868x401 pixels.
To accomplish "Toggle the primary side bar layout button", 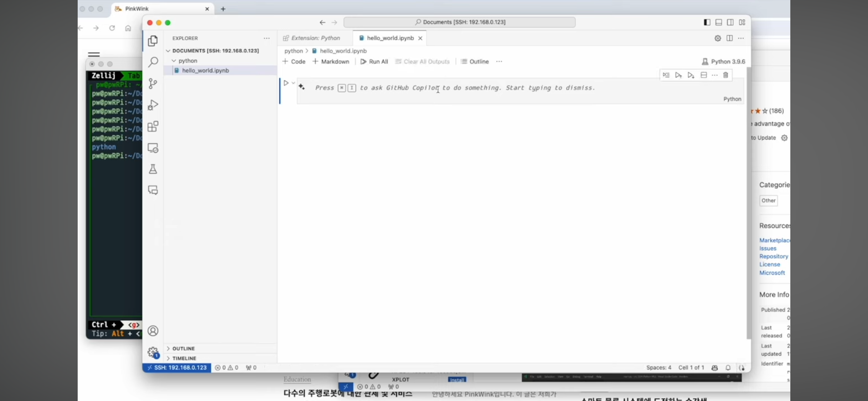I will click(x=707, y=22).
